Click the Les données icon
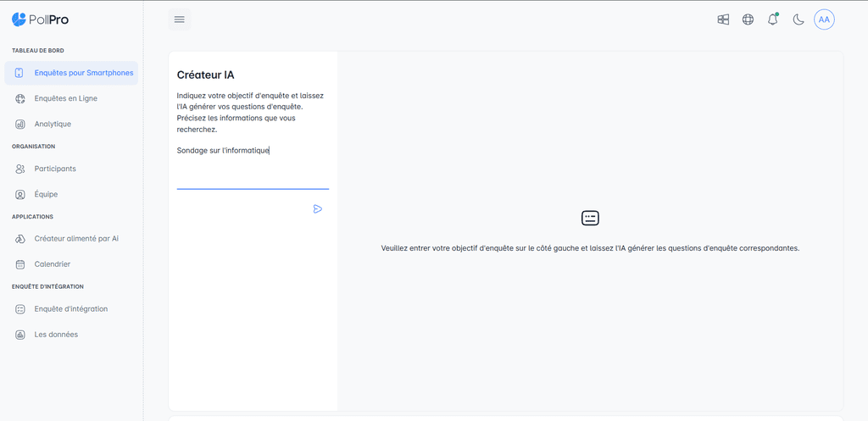868x421 pixels. [20, 335]
